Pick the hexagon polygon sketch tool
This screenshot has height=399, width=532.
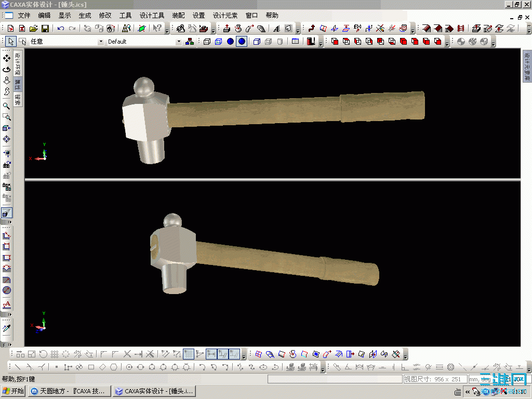coord(114,367)
